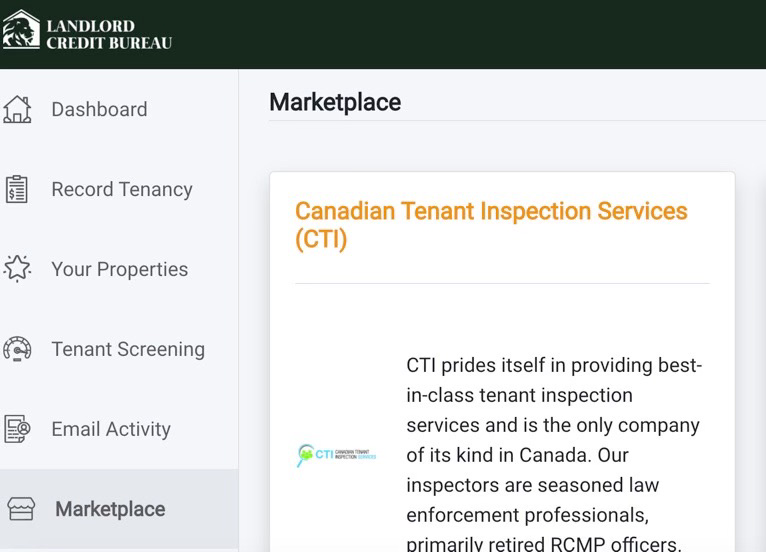Click the CTI company logo thumbnail
Viewport: 766px width, 552px height.
click(x=337, y=455)
